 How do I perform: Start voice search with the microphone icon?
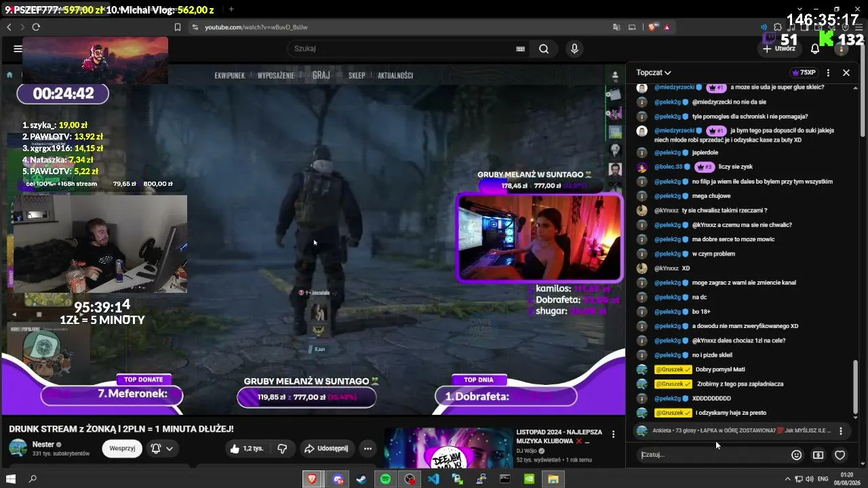[x=574, y=49]
